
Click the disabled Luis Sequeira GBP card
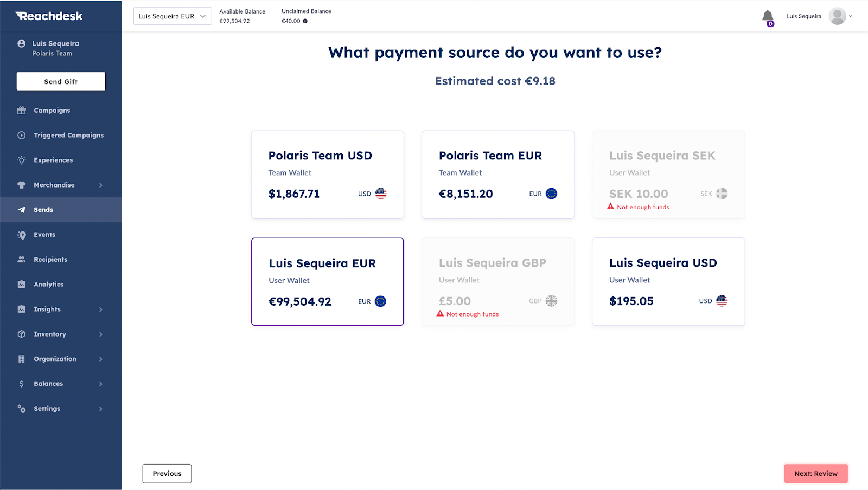(498, 282)
